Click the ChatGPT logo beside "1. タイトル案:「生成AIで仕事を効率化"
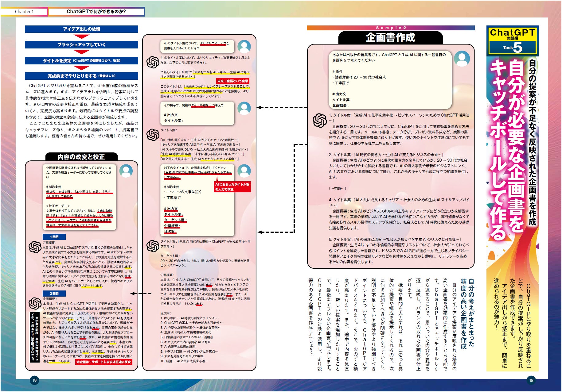Screen dimensions: 562x392 pyautogui.click(x=320, y=120)
